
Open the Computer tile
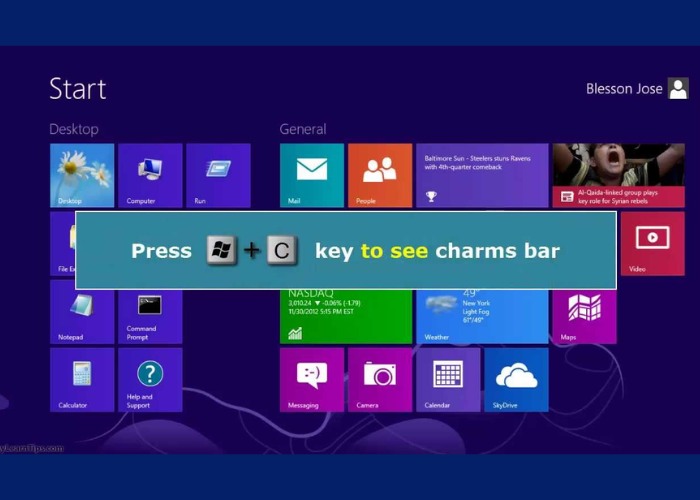(150, 175)
